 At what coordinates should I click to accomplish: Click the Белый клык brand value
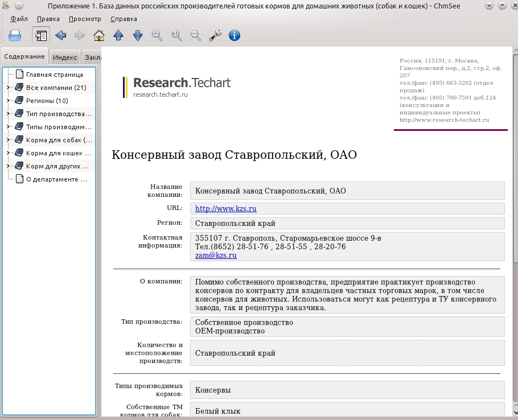(217, 411)
